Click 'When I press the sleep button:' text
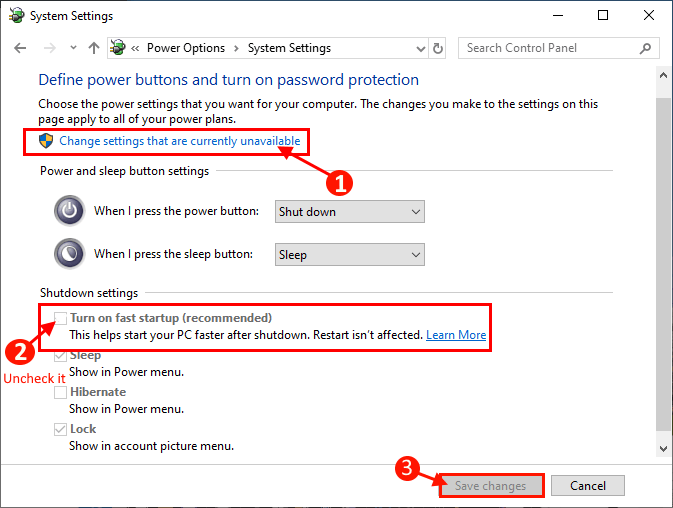Screen dimensions: 673x508 [x=173, y=254]
